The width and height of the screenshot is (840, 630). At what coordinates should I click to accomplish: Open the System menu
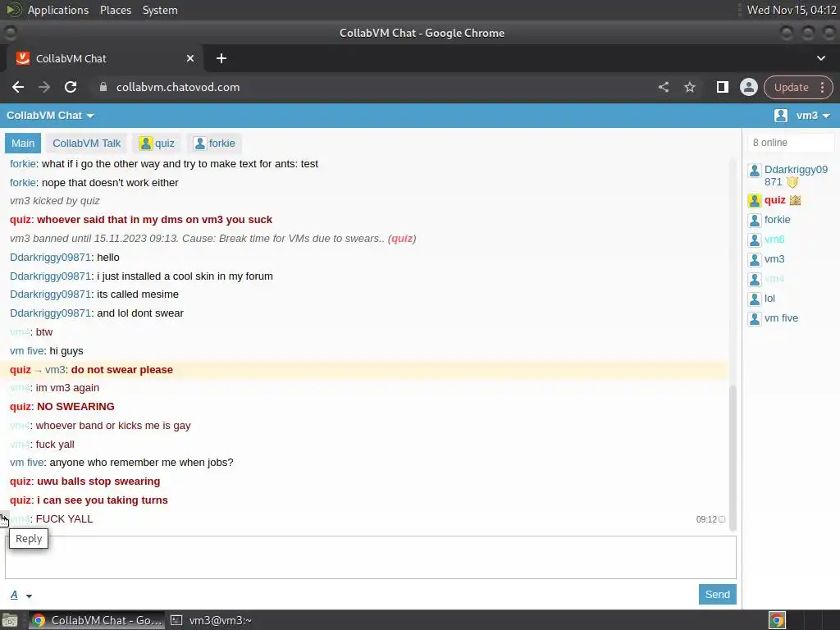click(160, 10)
